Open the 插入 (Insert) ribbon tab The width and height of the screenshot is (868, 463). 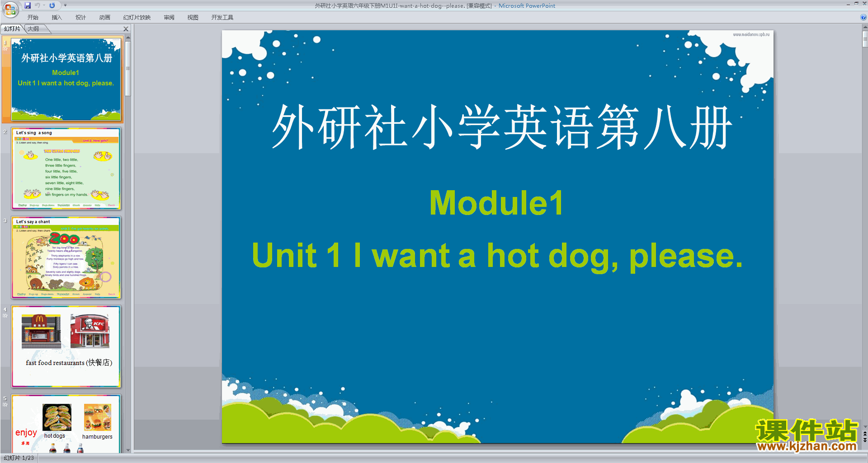(x=57, y=18)
